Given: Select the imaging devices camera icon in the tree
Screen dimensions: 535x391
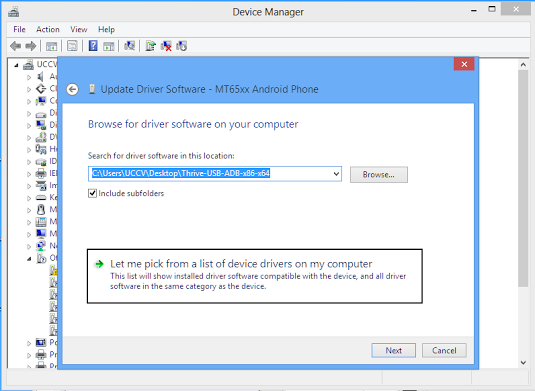Looking at the screenshot, I should 41,186.
